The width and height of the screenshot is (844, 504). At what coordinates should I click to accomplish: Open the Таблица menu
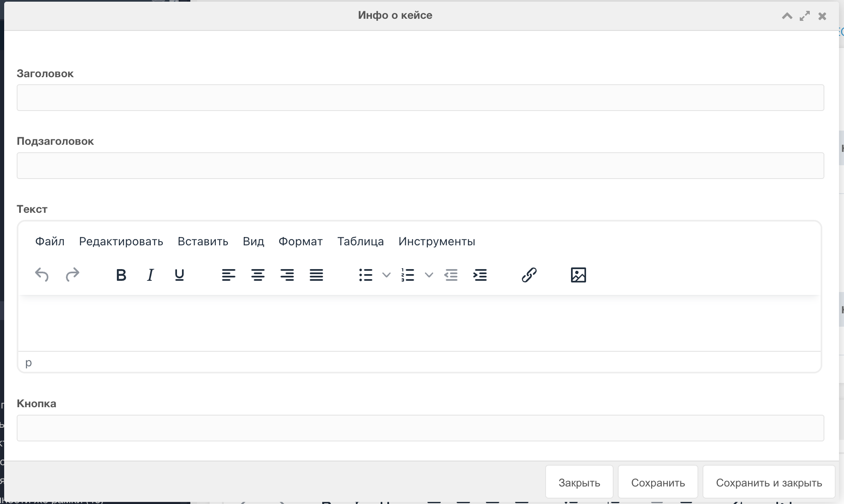360,242
